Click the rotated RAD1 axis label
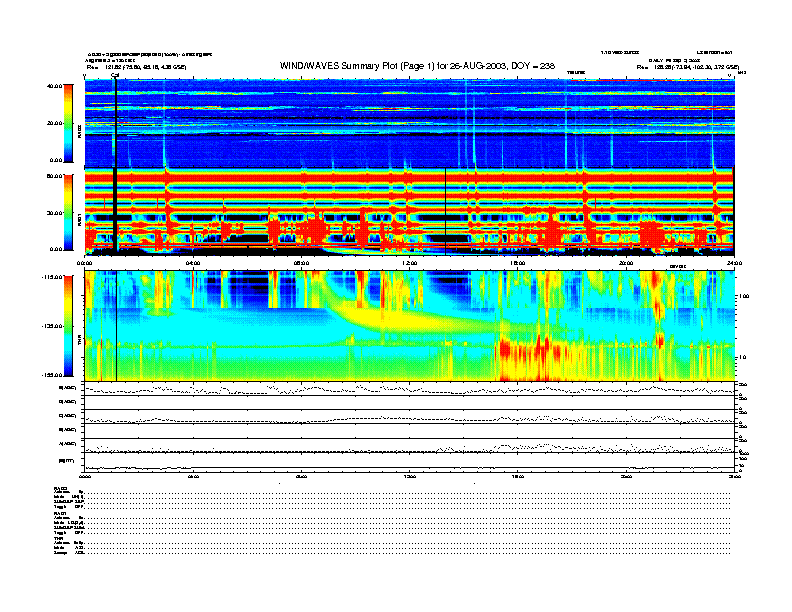This screenshot has width=792, height=612. click(79, 220)
